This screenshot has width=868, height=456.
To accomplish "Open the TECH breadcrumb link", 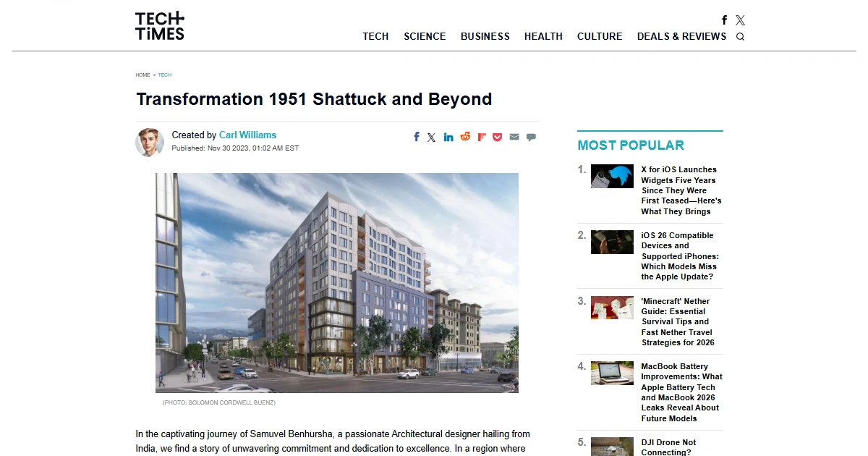I will click(164, 75).
